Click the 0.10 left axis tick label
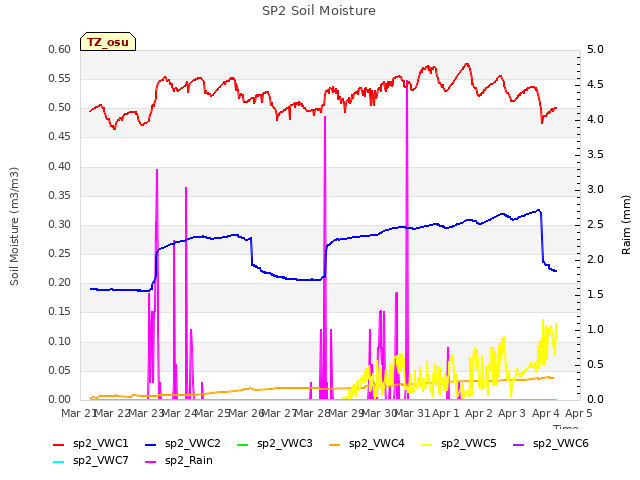Image resolution: width=640 pixels, height=480 pixels. (60, 341)
